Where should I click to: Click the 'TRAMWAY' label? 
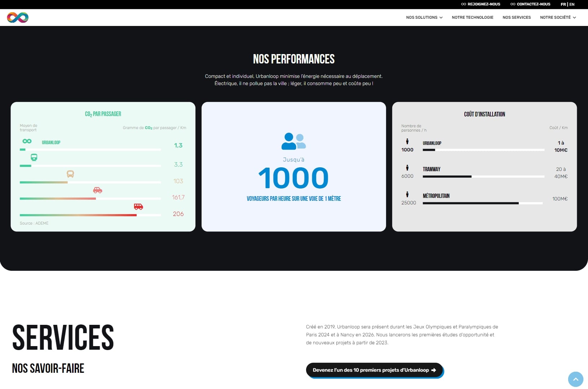coord(432,169)
